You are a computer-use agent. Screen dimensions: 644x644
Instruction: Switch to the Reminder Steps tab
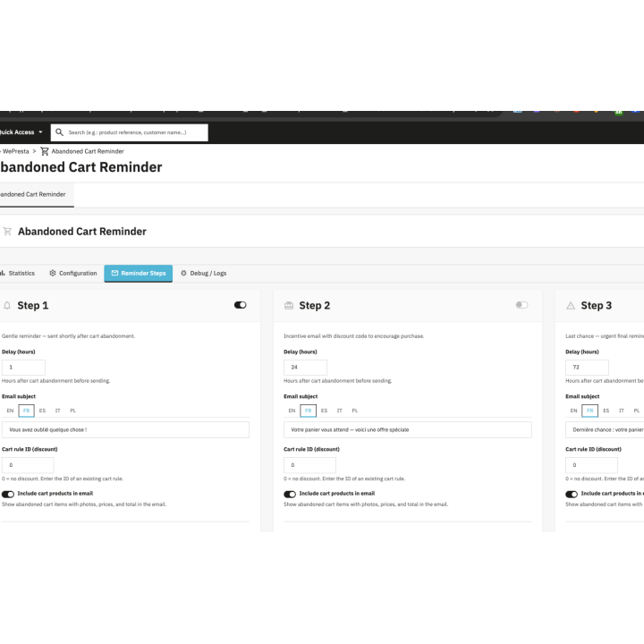coord(138,273)
